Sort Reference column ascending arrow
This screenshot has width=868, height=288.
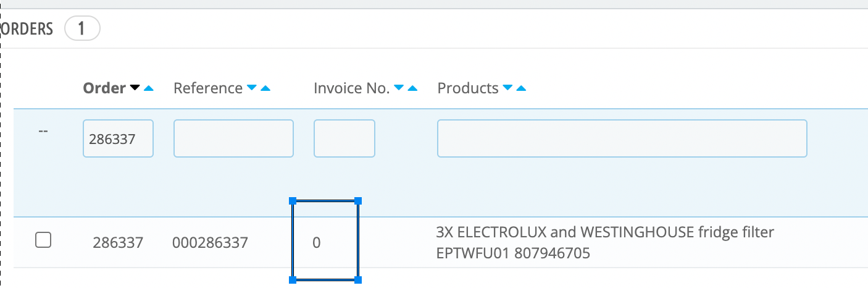coord(265,89)
